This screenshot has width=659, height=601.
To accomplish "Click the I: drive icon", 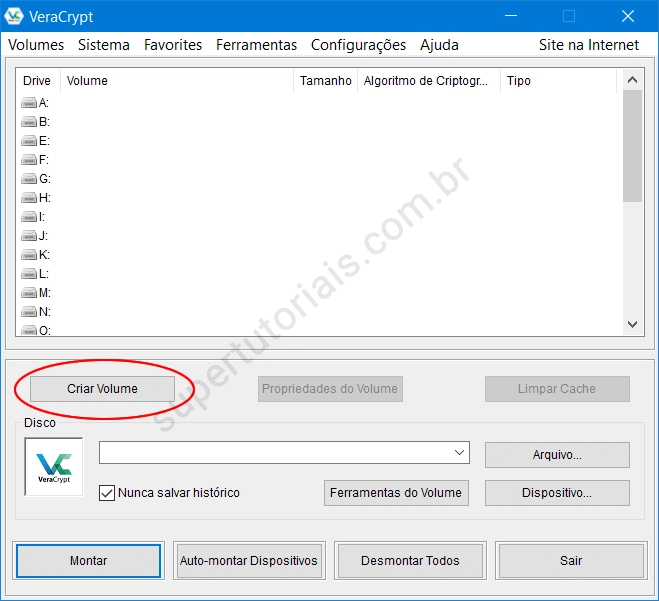I will point(29,217).
